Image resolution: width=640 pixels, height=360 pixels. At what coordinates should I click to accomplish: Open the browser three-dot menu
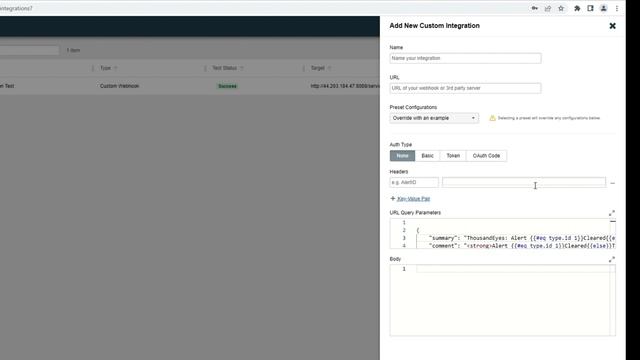617,8
